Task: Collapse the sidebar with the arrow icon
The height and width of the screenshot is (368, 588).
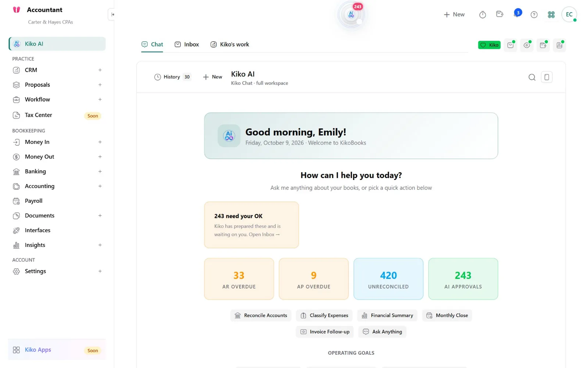Action: 112,14
